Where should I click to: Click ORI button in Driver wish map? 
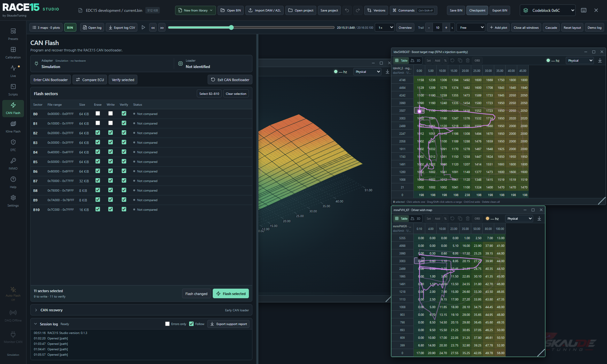pyautogui.click(x=477, y=218)
